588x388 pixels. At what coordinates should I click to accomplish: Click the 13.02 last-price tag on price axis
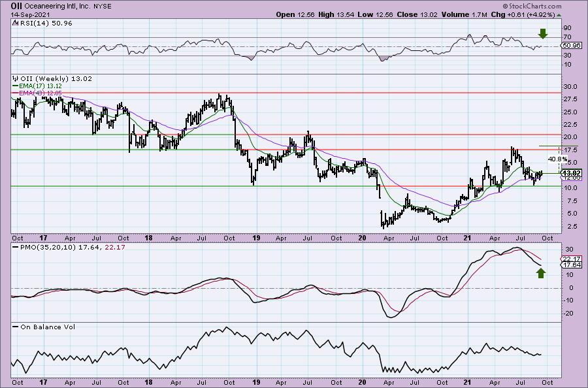click(572, 173)
